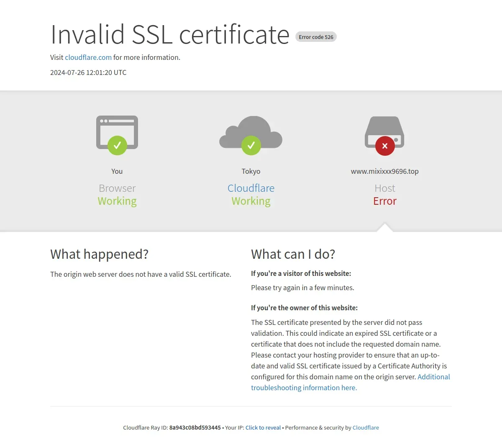
Task: Click 'If you're a visitor of this website:' text
Action: click(301, 273)
